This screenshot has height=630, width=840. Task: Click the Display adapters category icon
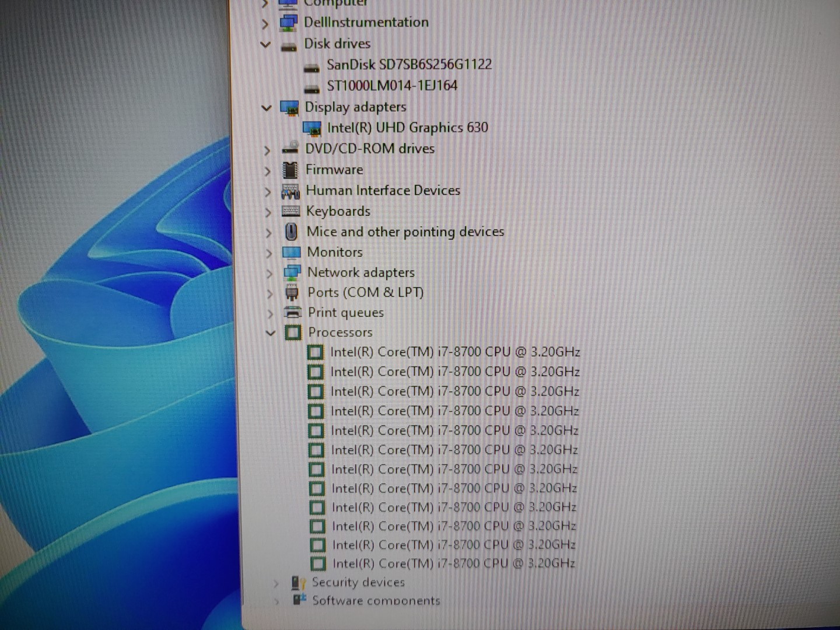click(289, 107)
